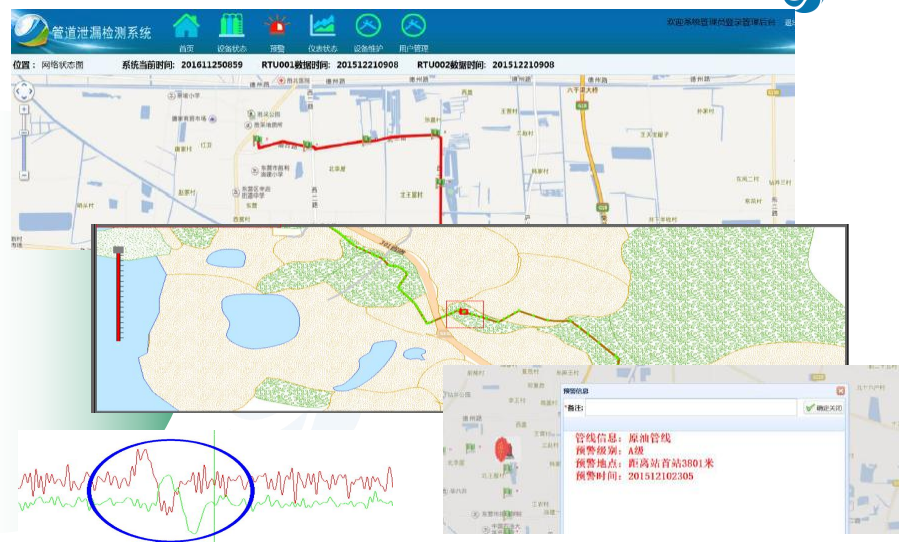Open 设备状态 equipment status icon
This screenshot has height=549, width=919.
point(232,26)
